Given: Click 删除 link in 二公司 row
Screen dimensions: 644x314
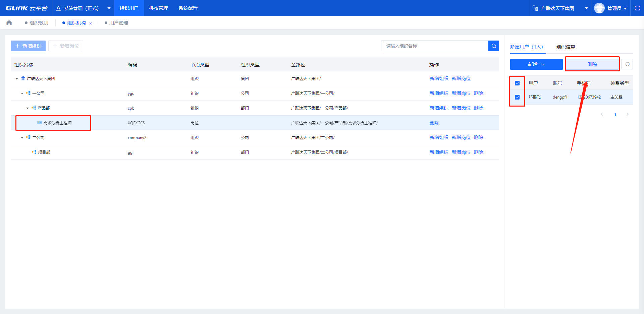Looking at the screenshot, I should 479,137.
